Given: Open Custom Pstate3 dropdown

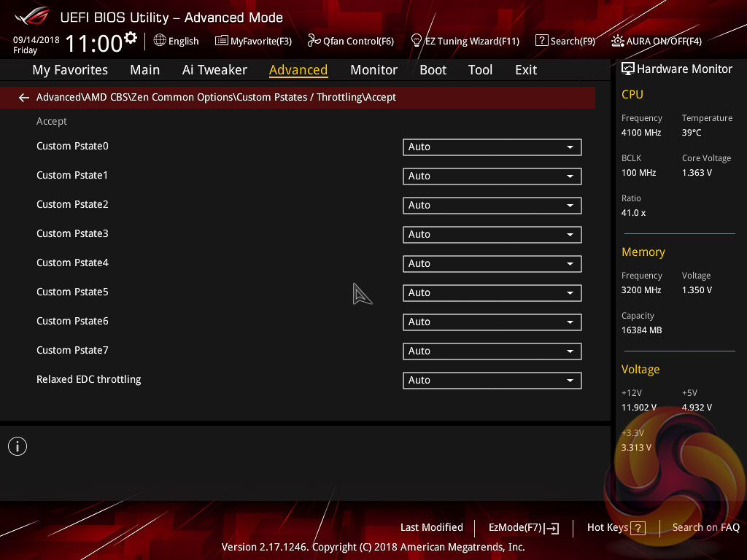Looking at the screenshot, I should tap(492, 234).
